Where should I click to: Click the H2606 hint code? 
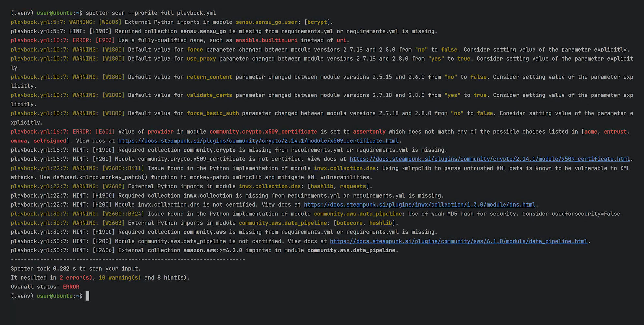pos(104,250)
